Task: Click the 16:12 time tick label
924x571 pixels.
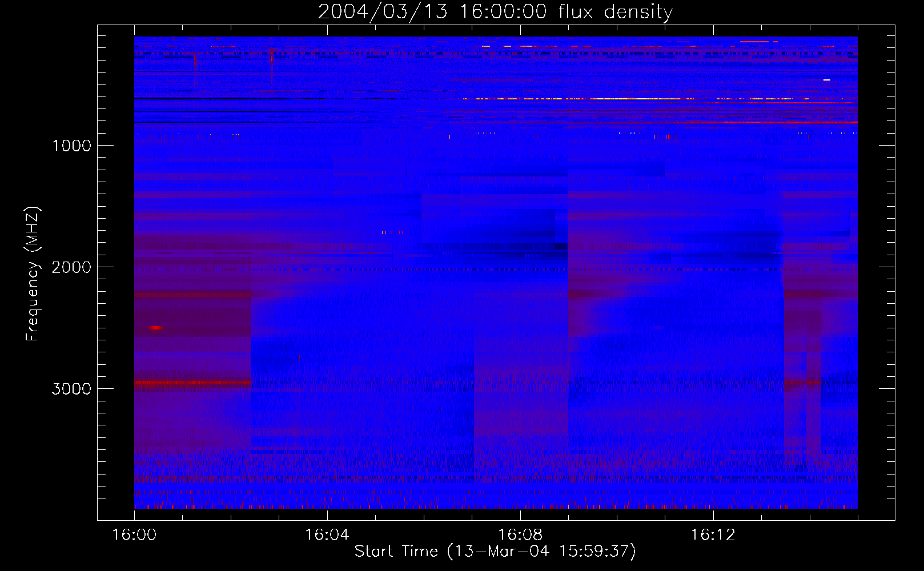Action: click(713, 535)
